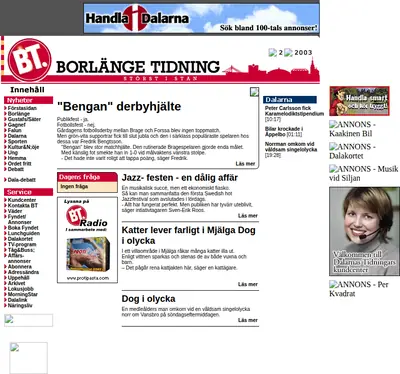This screenshot has width=400, height=374.
Task: Open the lower Dog i olycka headline
Action: click(x=148, y=299)
